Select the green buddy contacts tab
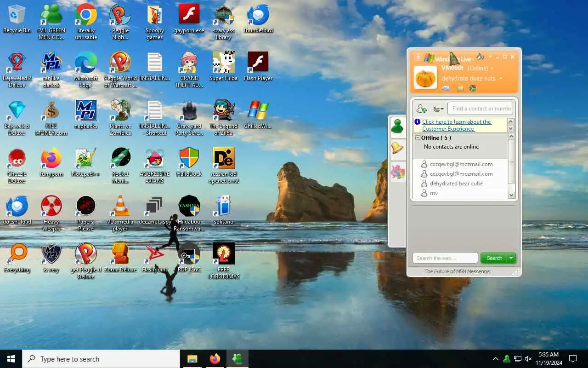 [397, 126]
